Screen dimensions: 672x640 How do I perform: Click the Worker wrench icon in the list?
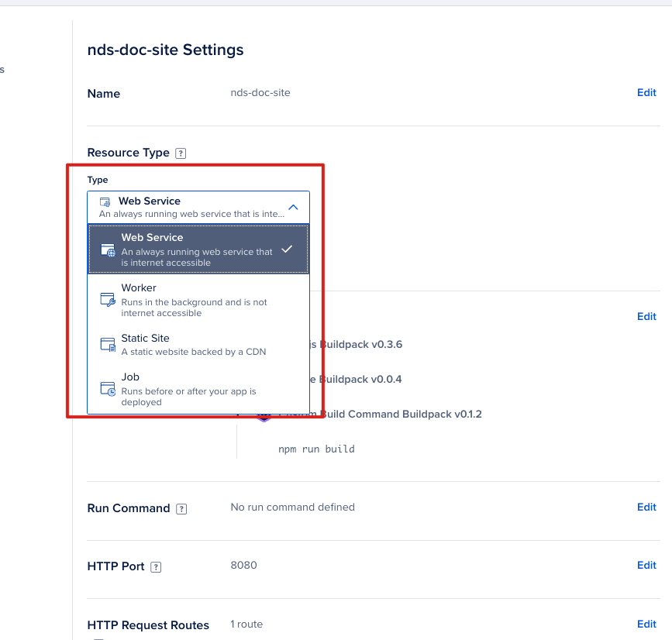click(x=108, y=300)
